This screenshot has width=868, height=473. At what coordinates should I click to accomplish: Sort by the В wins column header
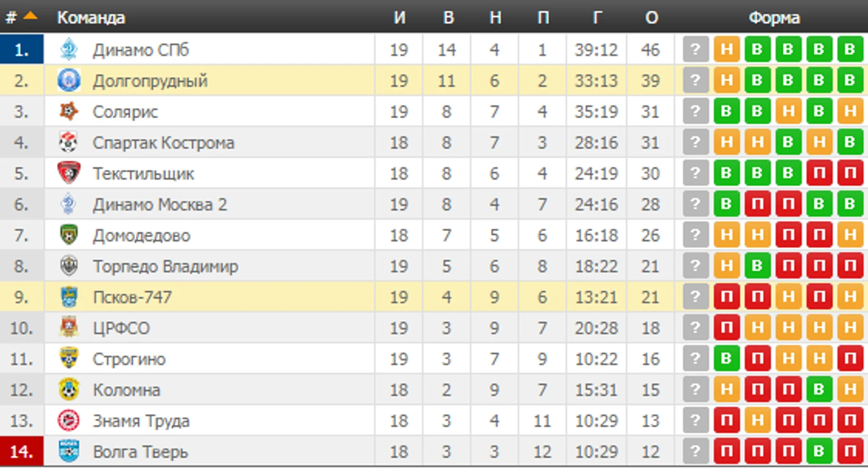coord(447,18)
